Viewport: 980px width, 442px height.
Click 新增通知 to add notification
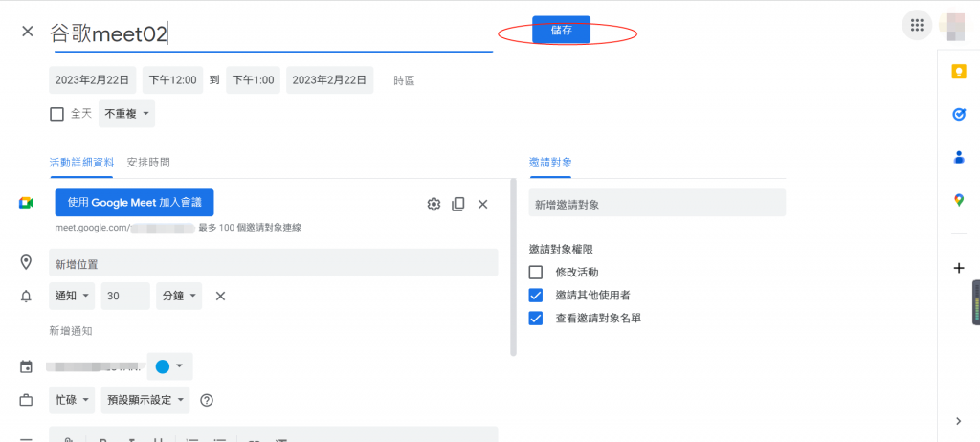(71, 331)
